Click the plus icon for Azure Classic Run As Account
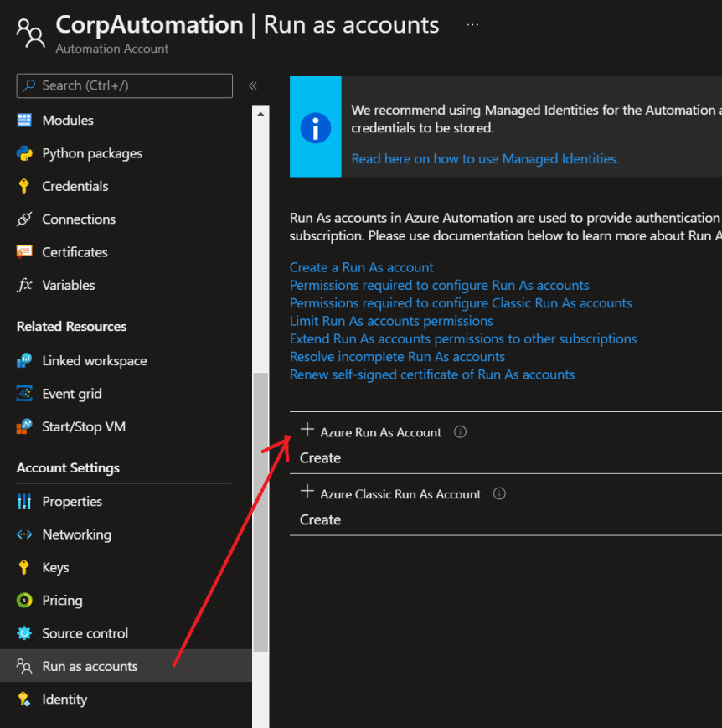Image resolution: width=722 pixels, height=728 pixels. pyautogui.click(x=307, y=491)
